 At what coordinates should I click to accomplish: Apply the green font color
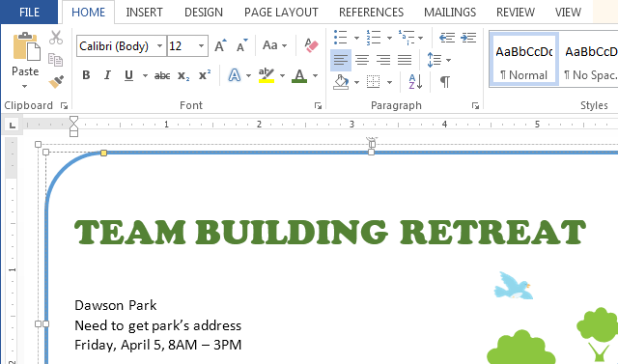click(x=299, y=75)
